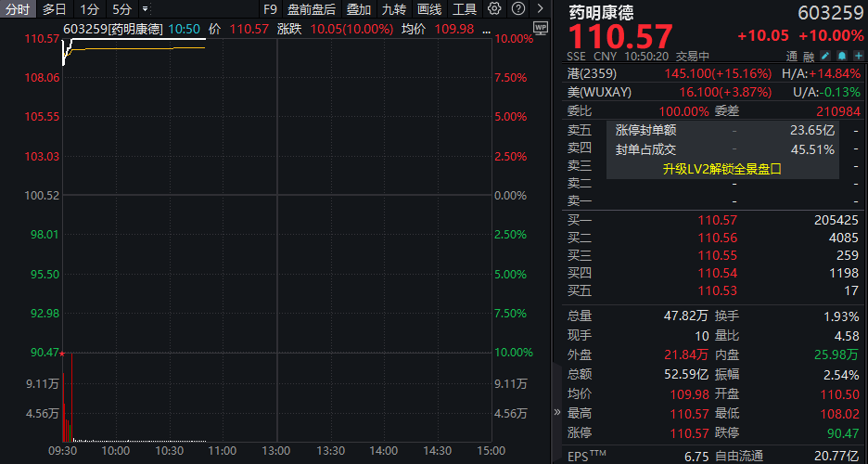The image size is (868, 464).
Task: Expand toolbar with the right chevron arrow
Action: pos(542,9)
